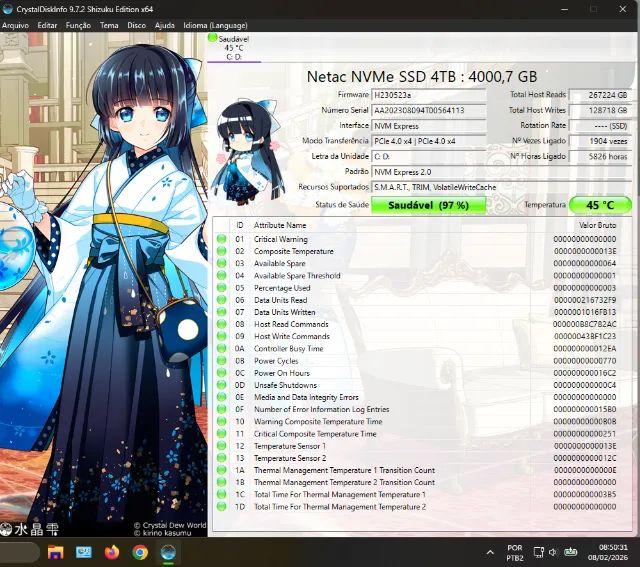640x567 pixels.
Task: Click the status icon for Available Spare Threshold
Action: (222, 276)
